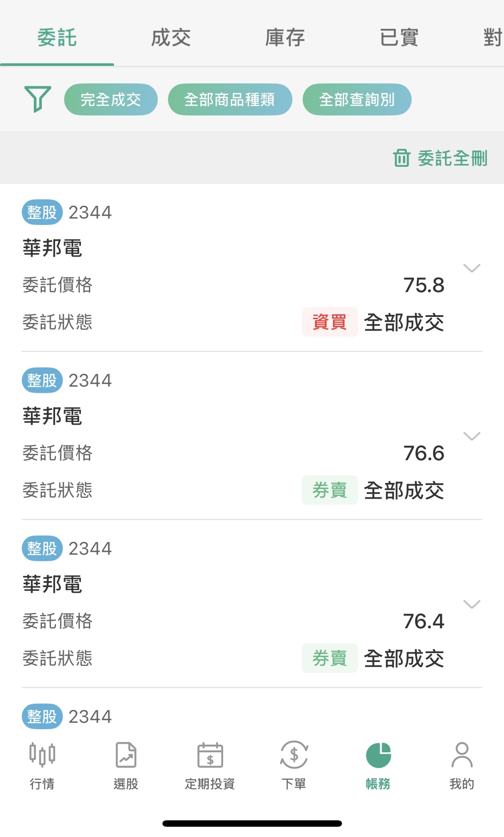Open the filter funnel icon
The image size is (504, 837).
click(x=38, y=99)
